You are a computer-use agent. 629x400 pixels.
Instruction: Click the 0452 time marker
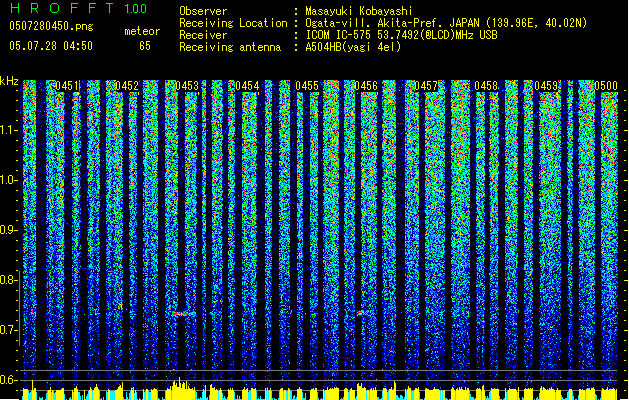pyautogui.click(x=127, y=86)
